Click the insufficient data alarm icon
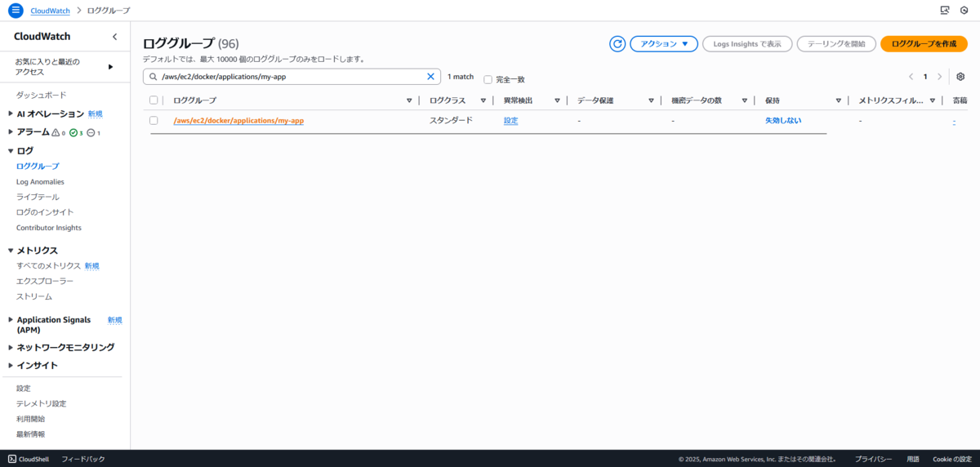 [91, 132]
